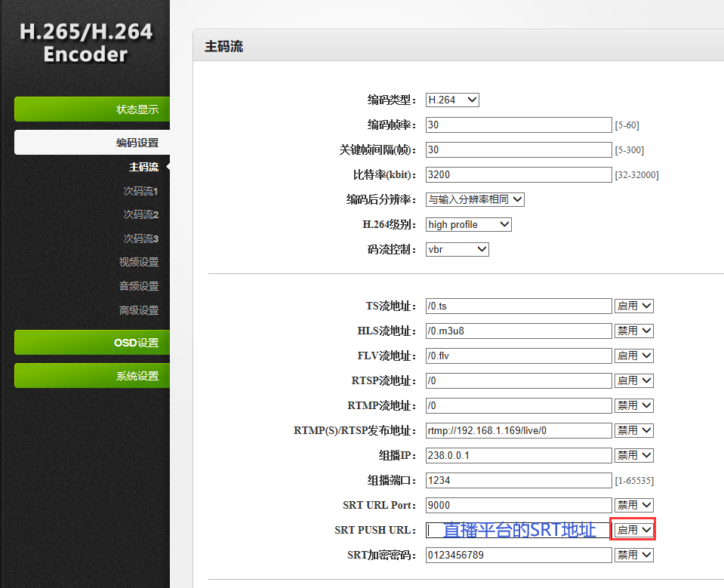Open the H.264级别 high profile dropdown
Screen dimensions: 724x588
(x=468, y=224)
